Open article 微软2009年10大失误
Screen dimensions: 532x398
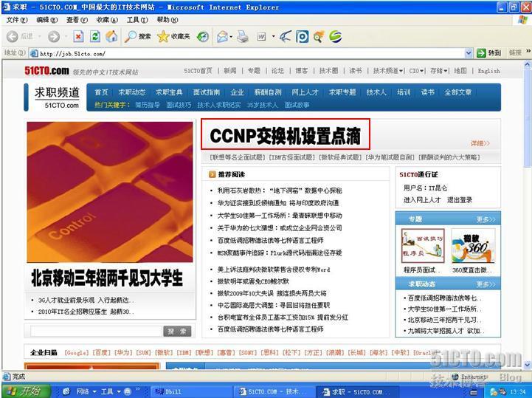click(272, 293)
